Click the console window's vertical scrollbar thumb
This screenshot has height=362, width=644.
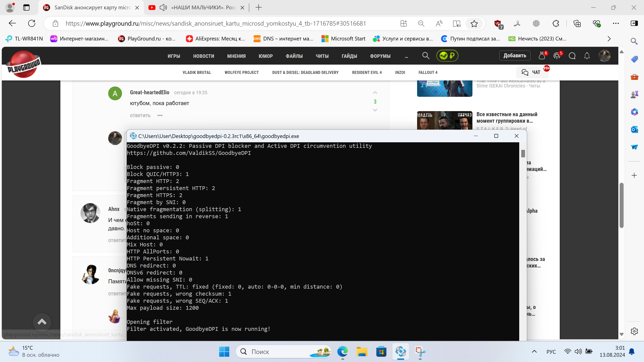tap(523, 153)
